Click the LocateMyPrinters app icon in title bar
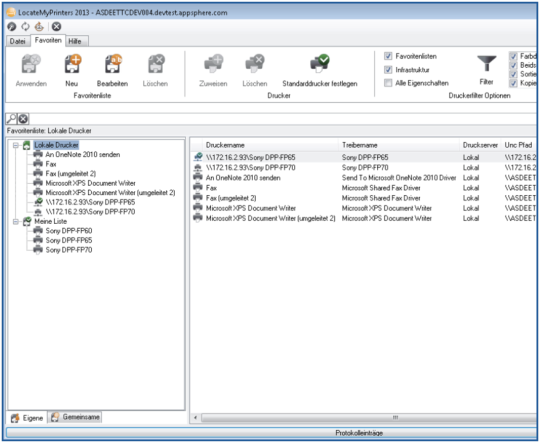 pyautogui.click(x=11, y=12)
